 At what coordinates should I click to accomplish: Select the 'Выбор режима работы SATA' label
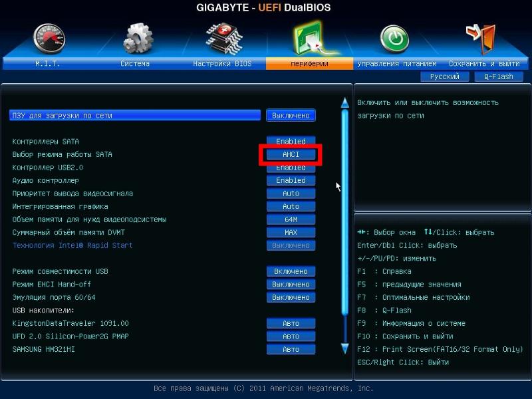pos(62,154)
